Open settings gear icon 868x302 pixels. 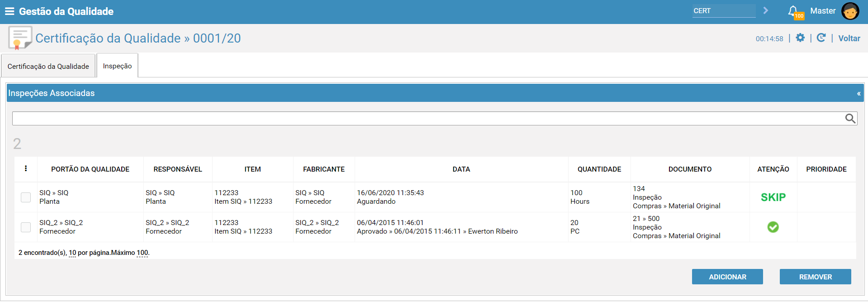[800, 38]
